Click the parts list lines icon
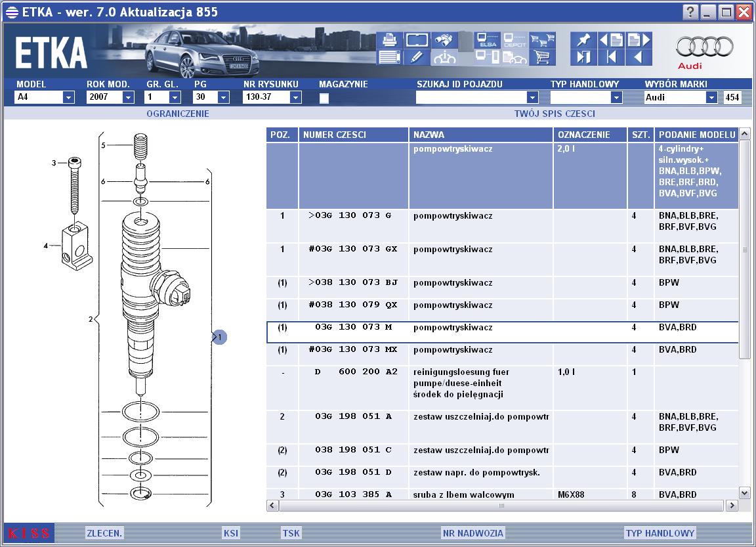Image resolution: width=756 pixels, height=547 pixels. pyautogui.click(x=389, y=57)
